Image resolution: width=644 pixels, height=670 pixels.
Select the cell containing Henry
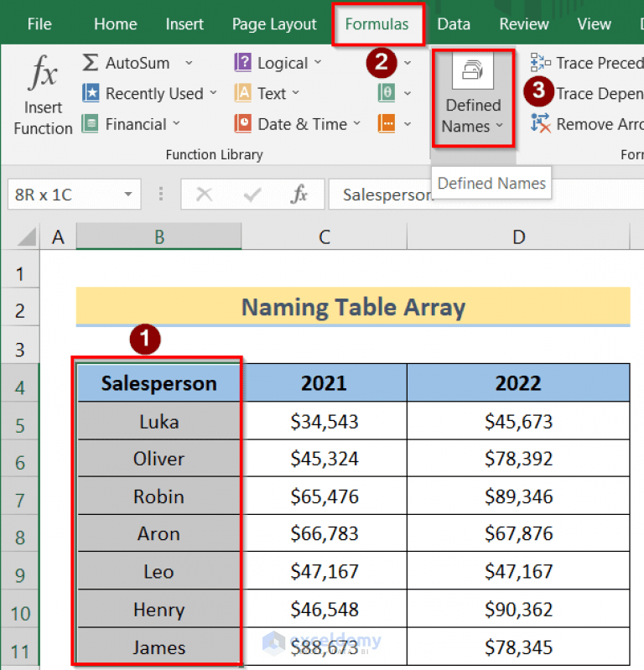159,609
